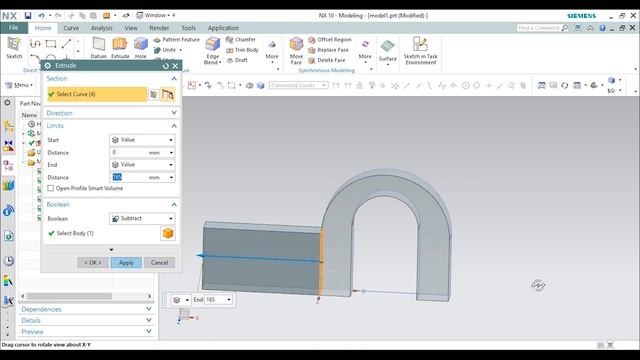Click the OK button
Screen dimensions: 640x360
(x=93, y=262)
